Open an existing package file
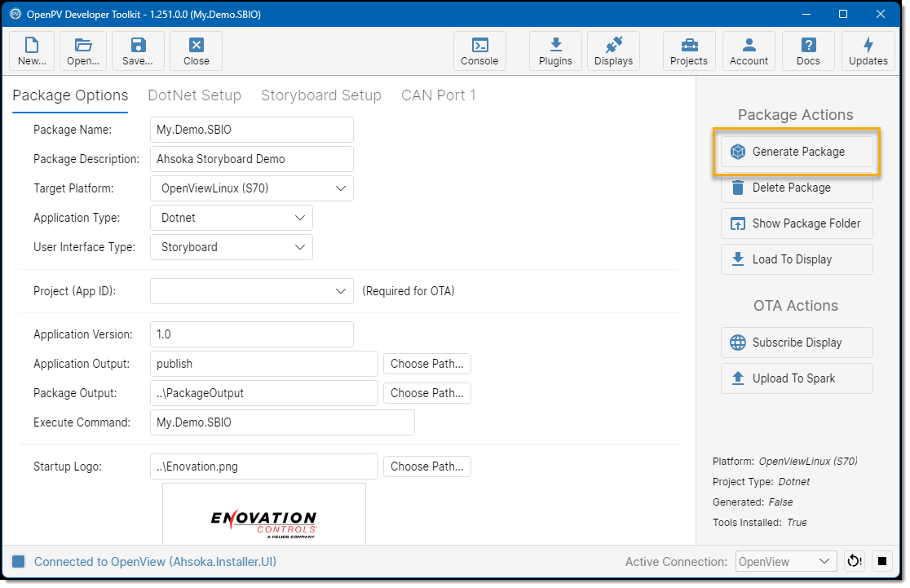The width and height of the screenshot is (910, 588). (83, 51)
